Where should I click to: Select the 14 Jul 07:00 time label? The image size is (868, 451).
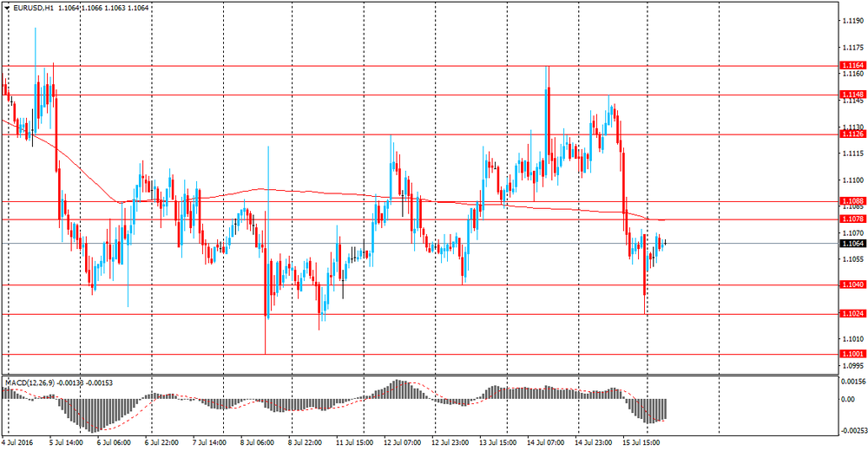pos(545,442)
